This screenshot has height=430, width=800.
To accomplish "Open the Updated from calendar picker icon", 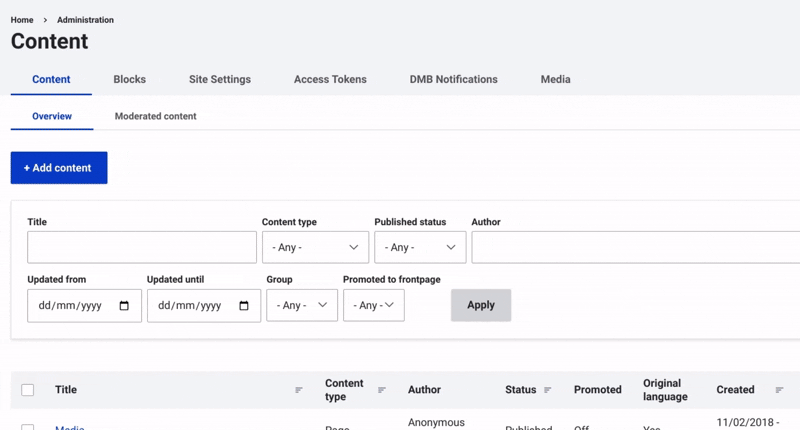I will (124, 306).
